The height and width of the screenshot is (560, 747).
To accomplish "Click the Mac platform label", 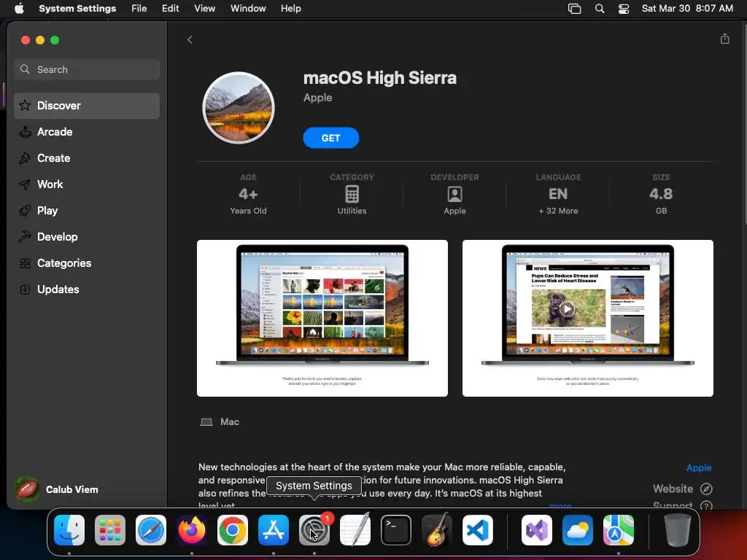I will 230,422.
